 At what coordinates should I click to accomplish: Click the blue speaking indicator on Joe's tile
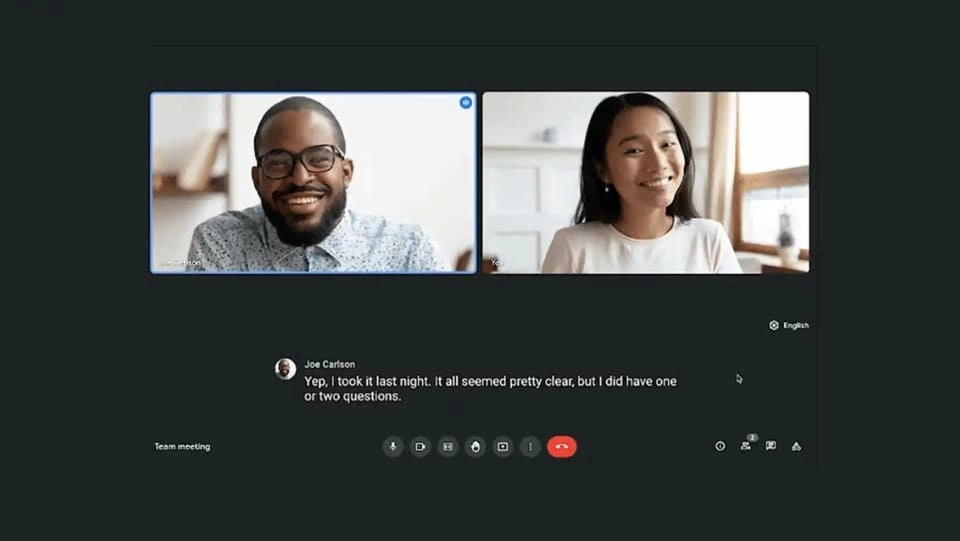click(x=466, y=102)
